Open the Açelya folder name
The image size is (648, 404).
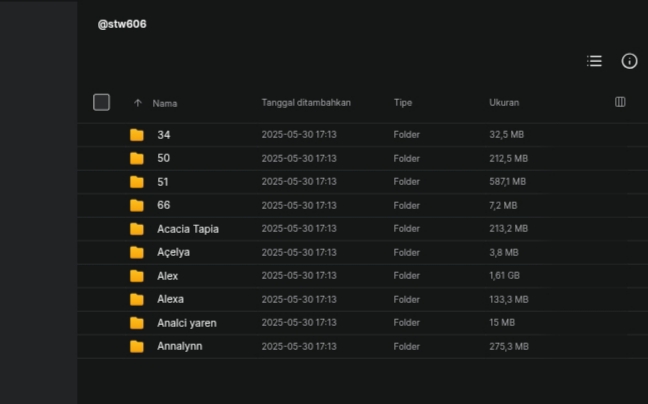coord(174,252)
